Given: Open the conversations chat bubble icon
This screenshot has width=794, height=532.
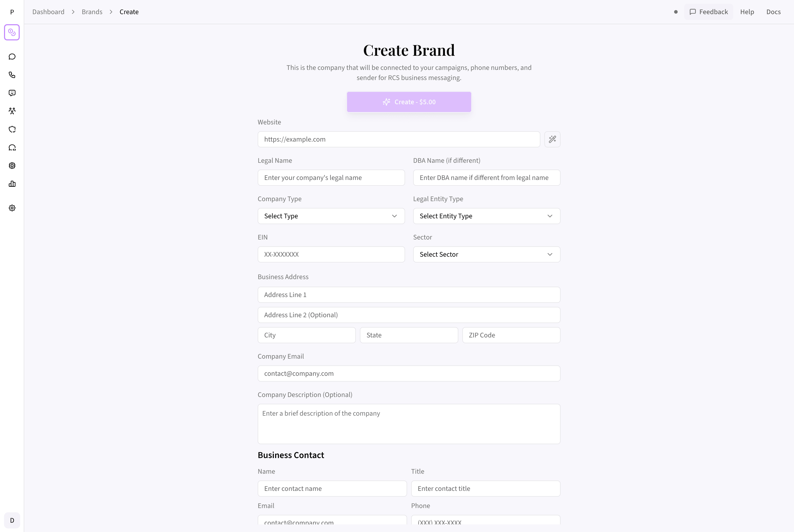Looking at the screenshot, I should click(12, 56).
